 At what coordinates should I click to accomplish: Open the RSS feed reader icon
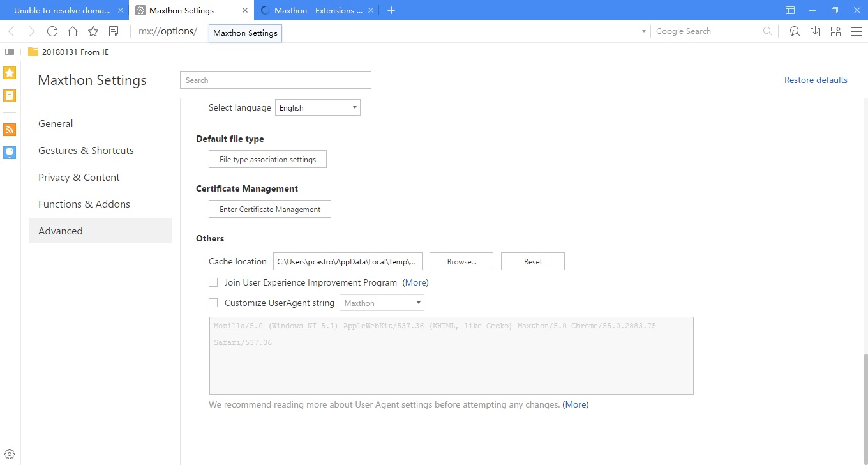pos(10,129)
